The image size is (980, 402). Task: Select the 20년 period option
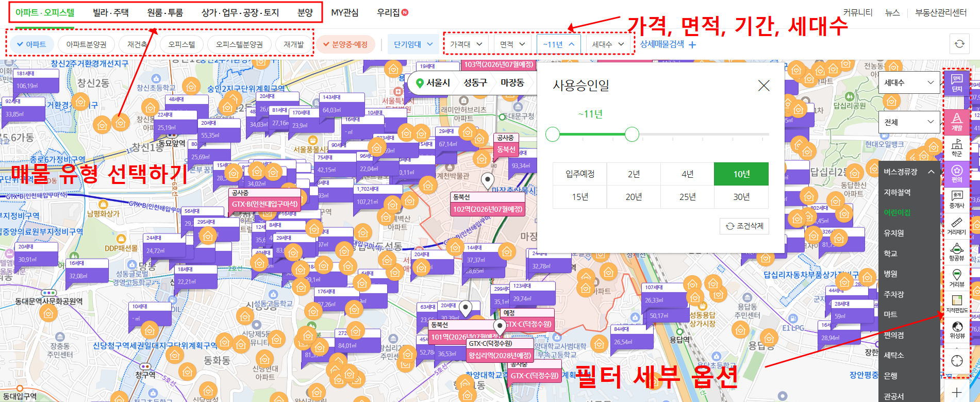tap(634, 197)
